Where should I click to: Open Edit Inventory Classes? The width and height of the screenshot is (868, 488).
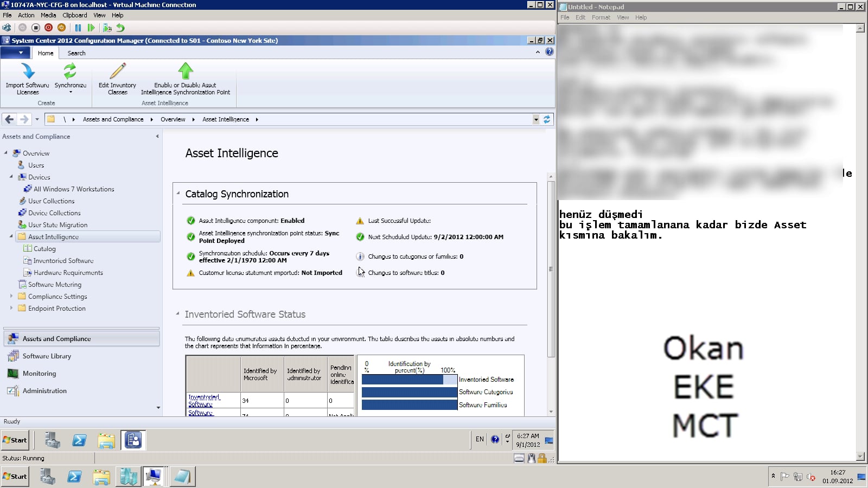point(117,79)
